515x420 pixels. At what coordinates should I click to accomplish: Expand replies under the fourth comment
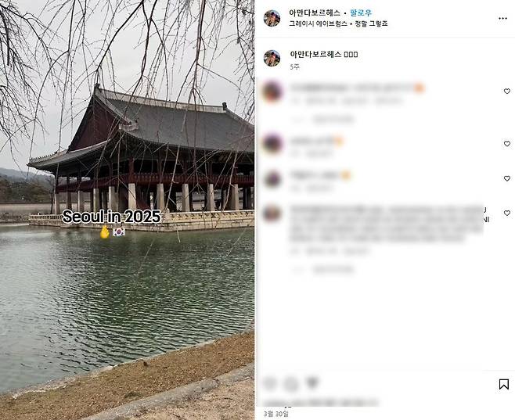323,269
